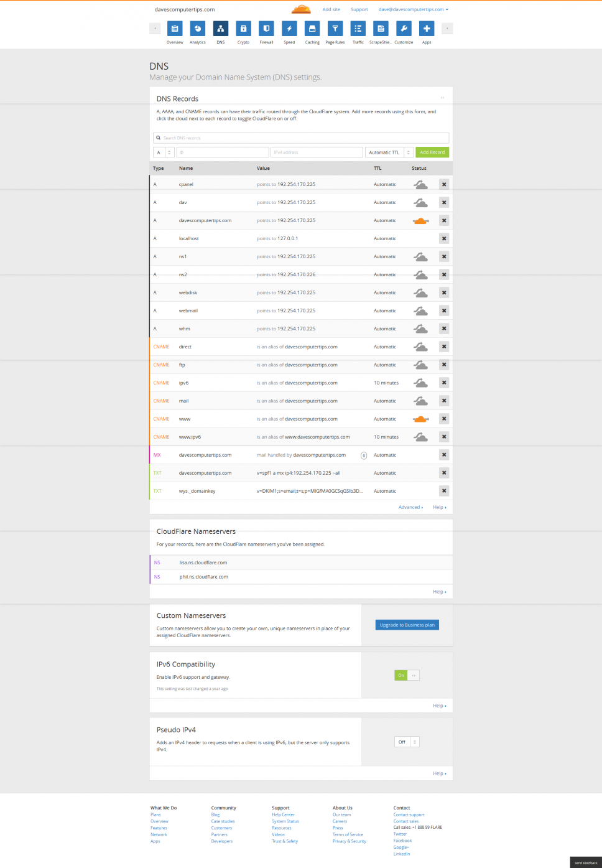Delete the mail CNAME record

[444, 401]
